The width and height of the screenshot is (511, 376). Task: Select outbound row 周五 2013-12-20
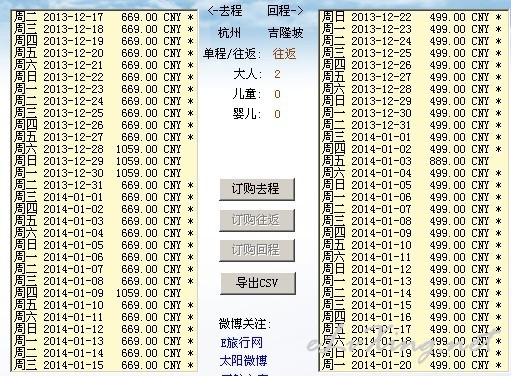tap(104, 53)
